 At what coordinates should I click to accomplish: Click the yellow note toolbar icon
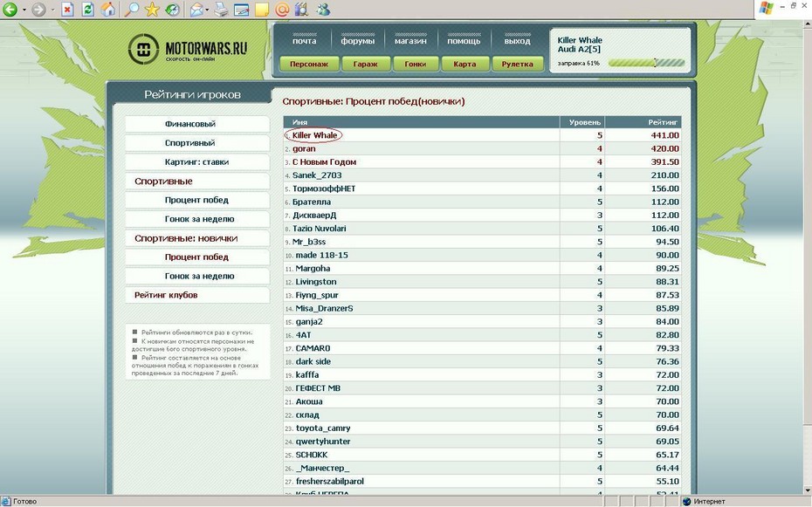coord(262,10)
